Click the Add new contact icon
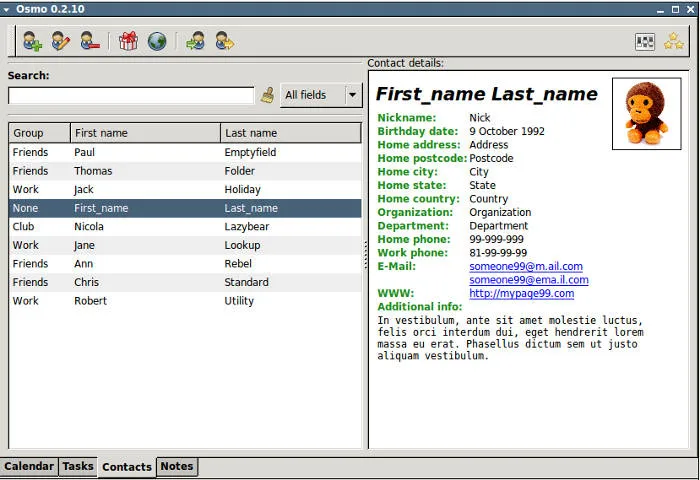700x480 pixels. (x=32, y=41)
